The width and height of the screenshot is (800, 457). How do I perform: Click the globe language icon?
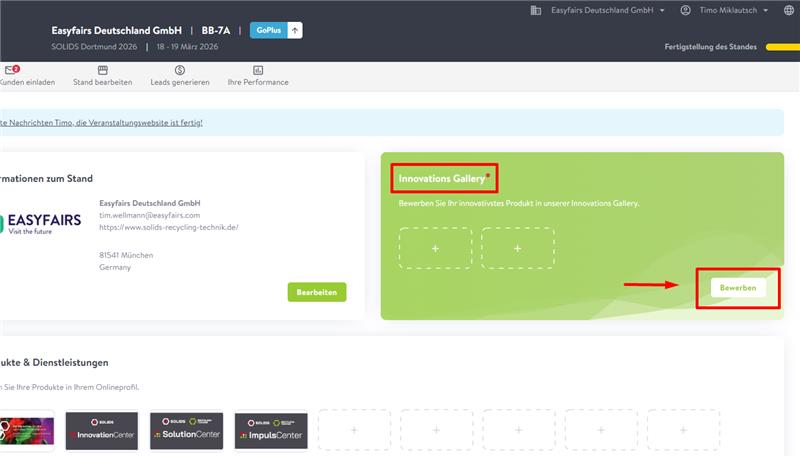pos(789,10)
